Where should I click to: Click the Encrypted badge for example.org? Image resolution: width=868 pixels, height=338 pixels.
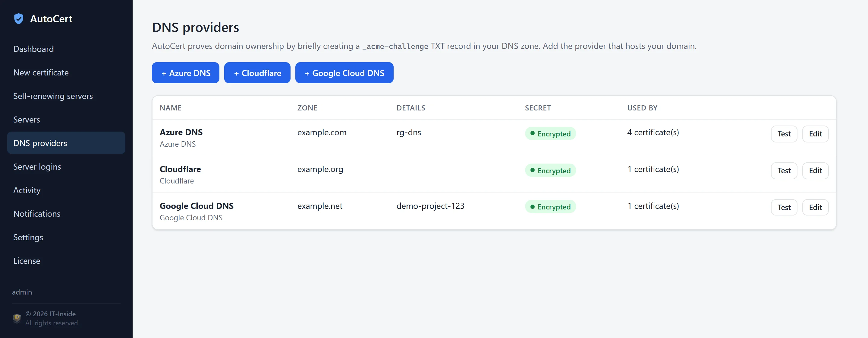click(x=550, y=170)
